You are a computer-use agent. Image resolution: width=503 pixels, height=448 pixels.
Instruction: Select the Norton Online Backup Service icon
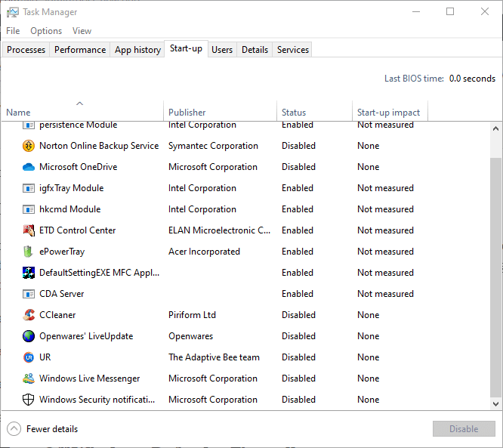coord(29,146)
